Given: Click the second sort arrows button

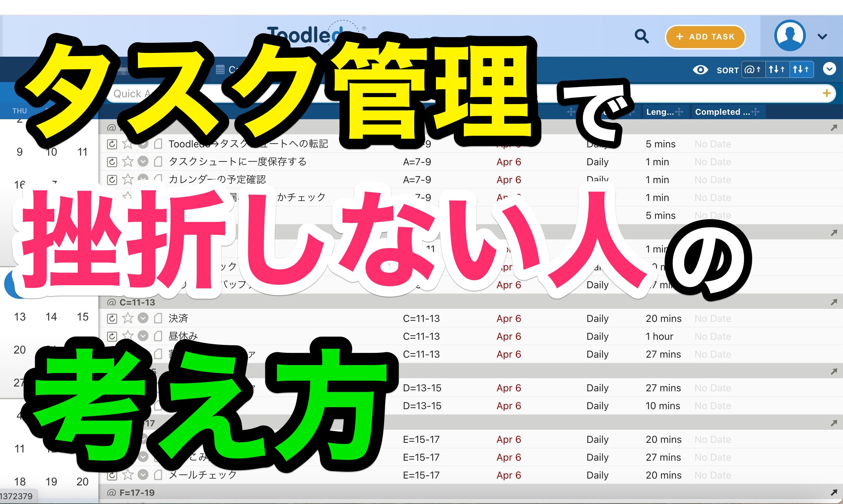Looking at the screenshot, I should click(777, 70).
